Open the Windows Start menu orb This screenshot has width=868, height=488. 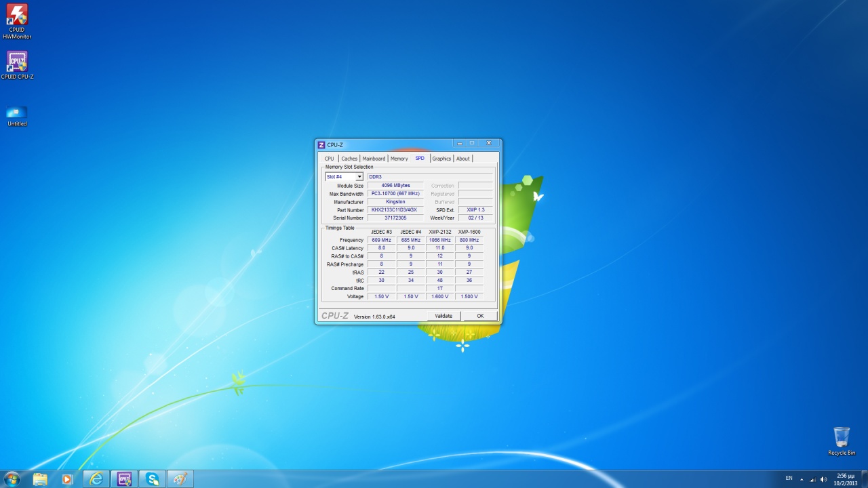point(12,479)
